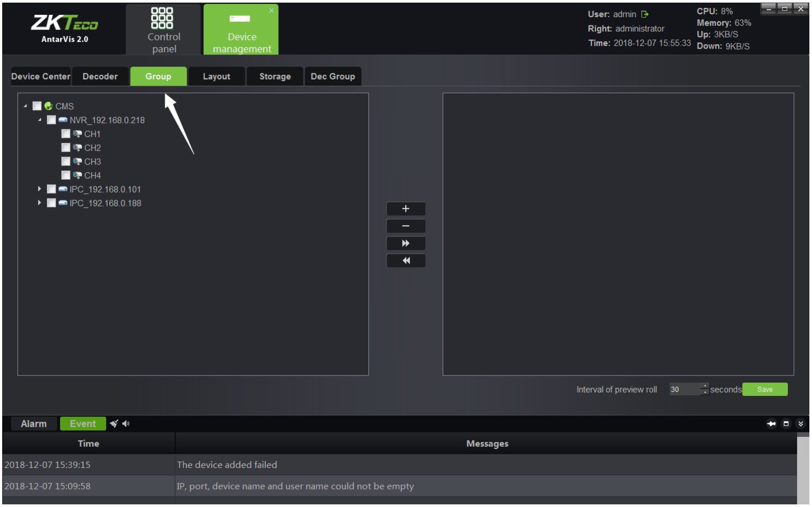Show the Alarm list tab
This screenshot has width=812, height=507.
pos(34,424)
